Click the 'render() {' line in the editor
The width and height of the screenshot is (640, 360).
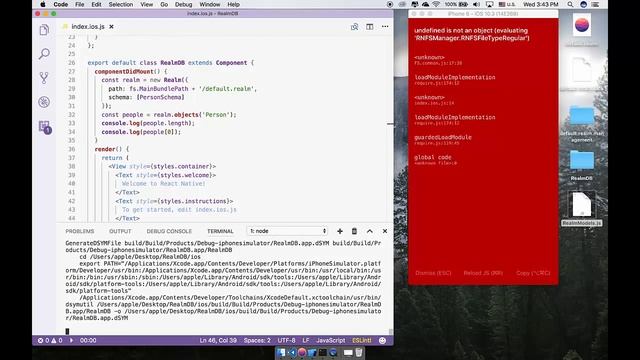coord(112,149)
